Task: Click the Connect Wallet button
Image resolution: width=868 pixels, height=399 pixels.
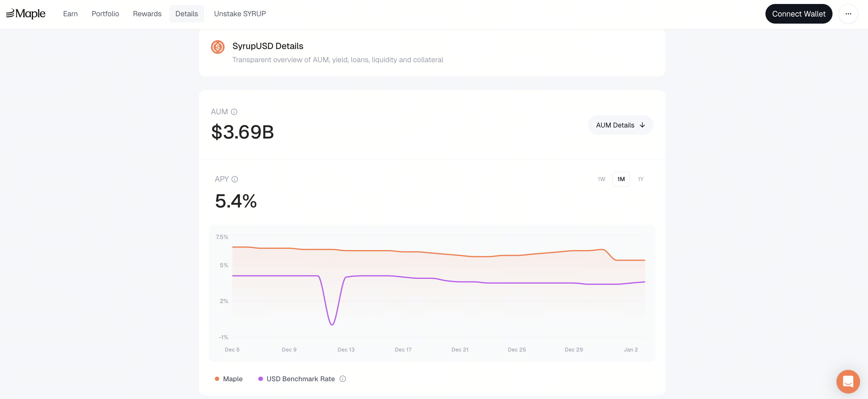Action: point(799,14)
